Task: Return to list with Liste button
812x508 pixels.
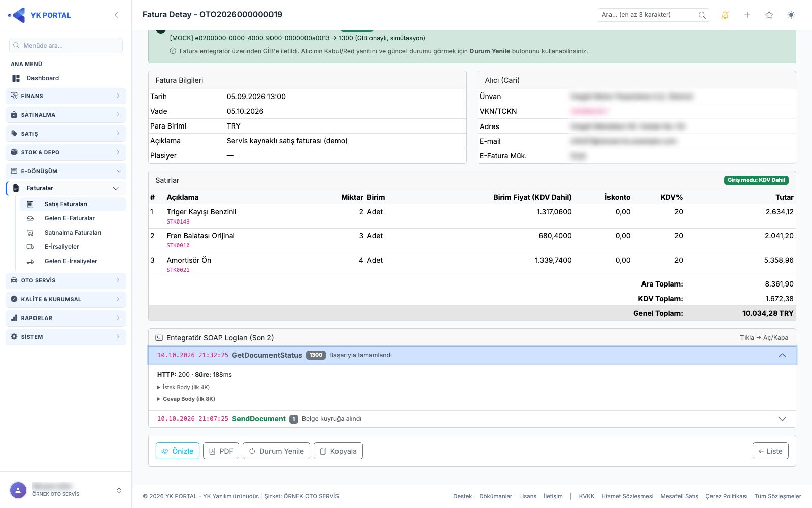Action: coord(770,451)
